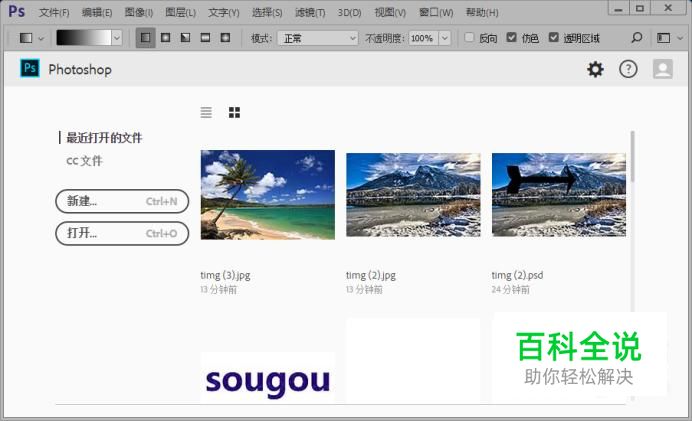Uncheck the 仿色 checkbox
Screen dimensions: 692x421
tap(512, 38)
